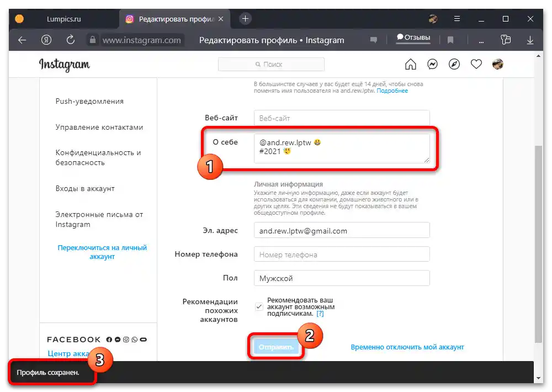
Task: Click the page vertical scrollbar thumb
Action: [x=538, y=243]
